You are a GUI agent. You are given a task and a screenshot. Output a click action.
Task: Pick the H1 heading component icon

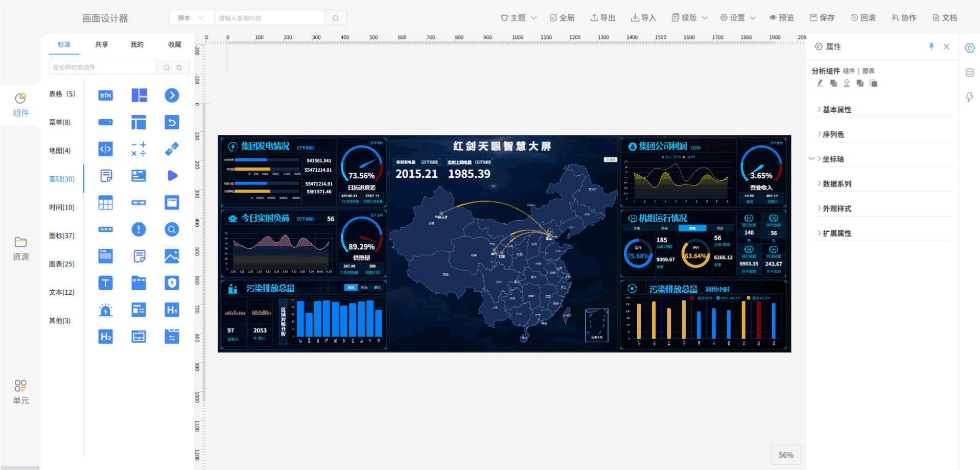tap(172, 310)
